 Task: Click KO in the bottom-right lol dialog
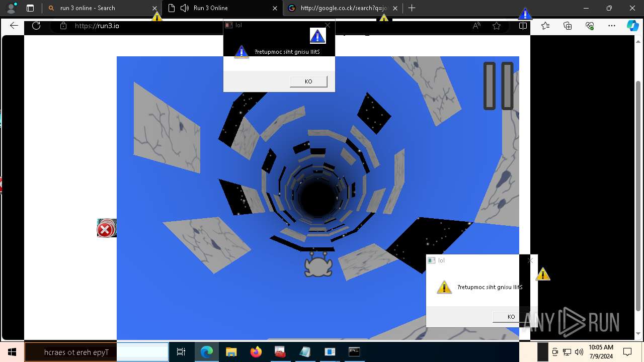[x=511, y=317]
